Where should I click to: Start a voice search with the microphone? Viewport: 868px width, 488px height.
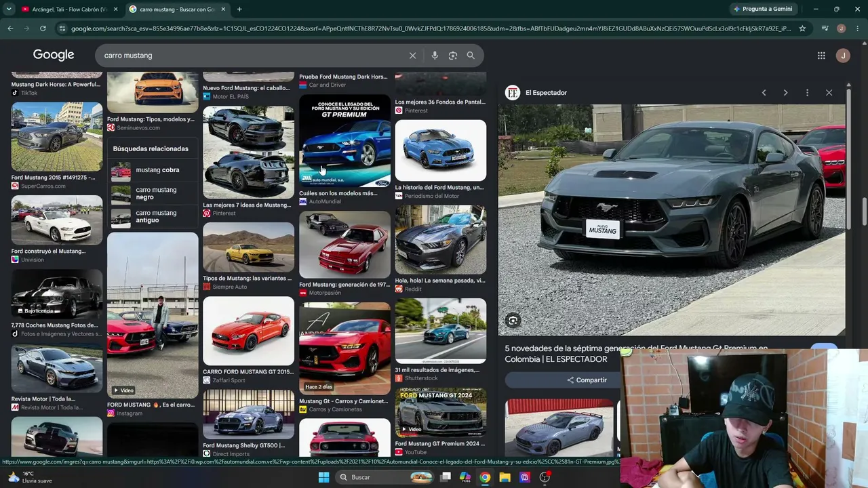tap(435, 56)
